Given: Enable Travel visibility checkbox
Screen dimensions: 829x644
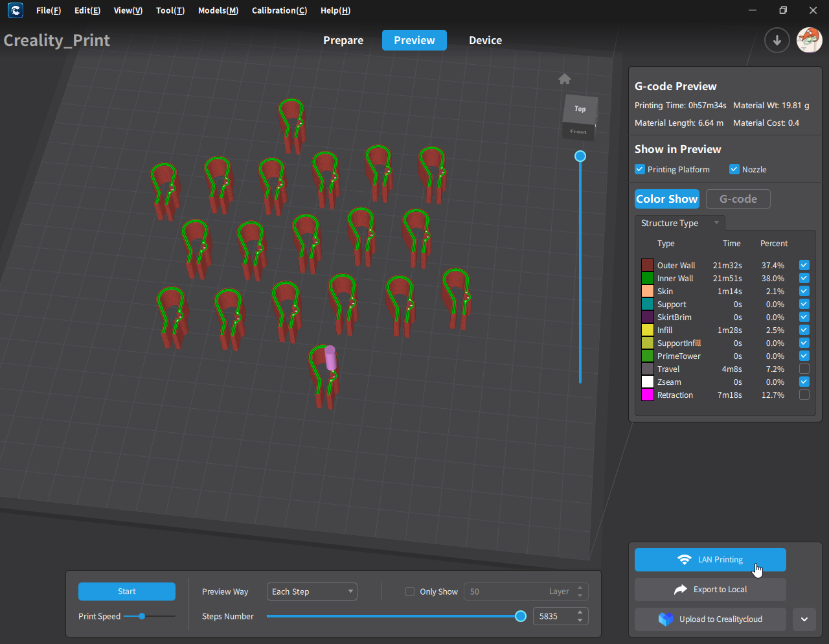Looking at the screenshot, I should point(804,369).
